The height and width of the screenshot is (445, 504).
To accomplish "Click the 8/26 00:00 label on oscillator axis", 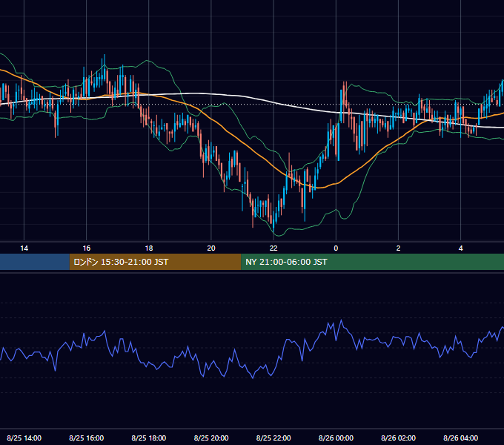I will [x=336, y=438].
